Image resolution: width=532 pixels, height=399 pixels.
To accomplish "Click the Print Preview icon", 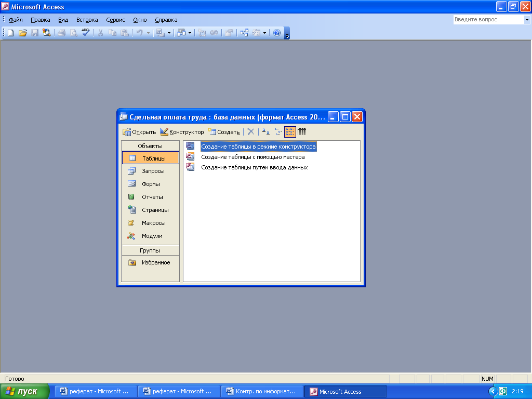I will [73, 33].
